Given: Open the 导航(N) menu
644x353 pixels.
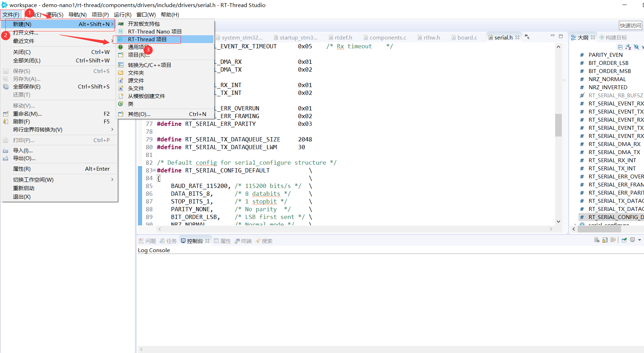Looking at the screenshot, I should point(77,14).
